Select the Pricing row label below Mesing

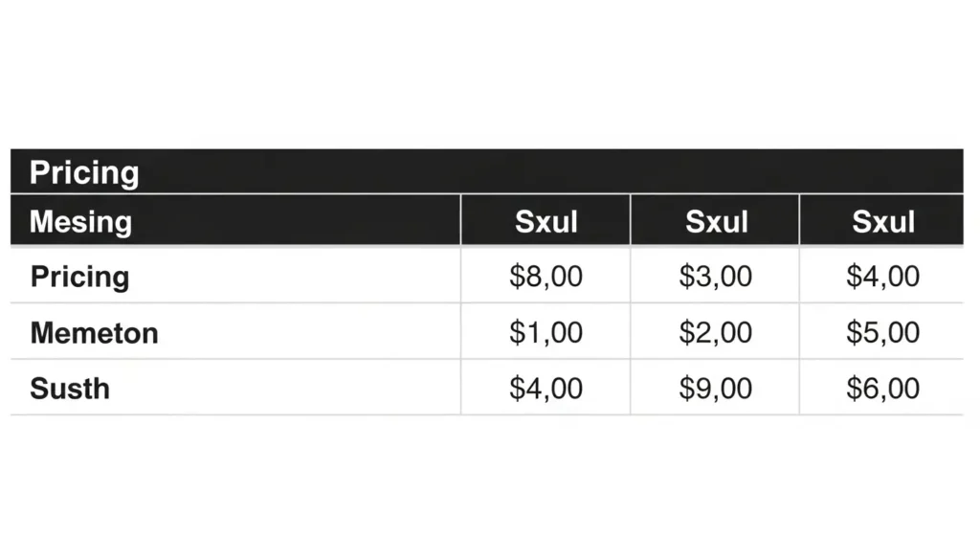(x=79, y=277)
